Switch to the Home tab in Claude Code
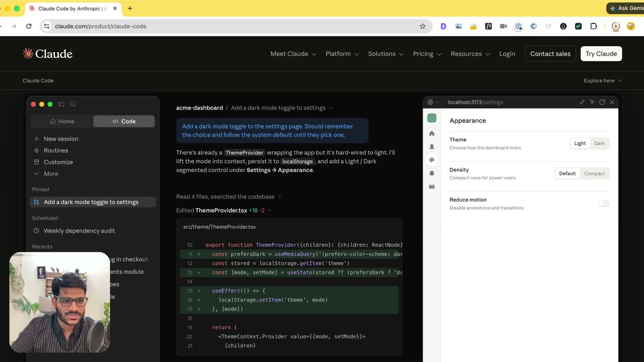The image size is (644, 362). tap(62, 121)
